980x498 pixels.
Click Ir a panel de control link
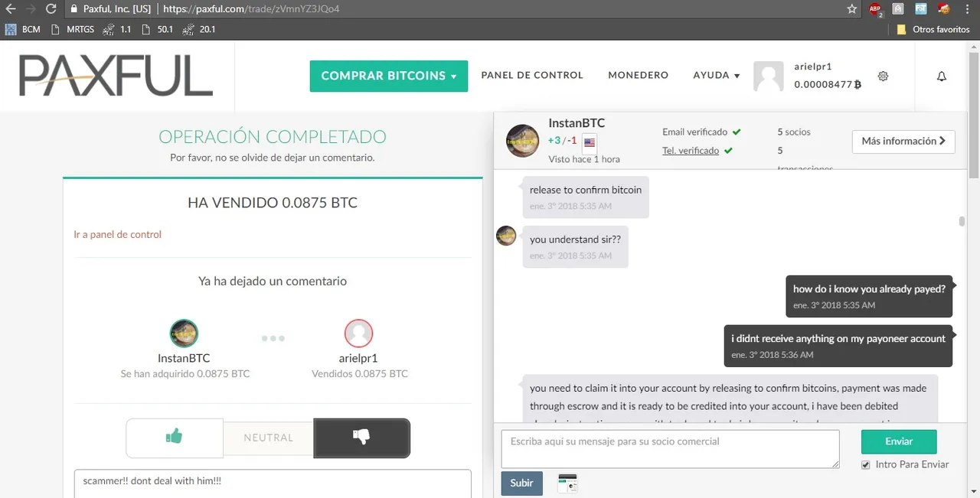tap(117, 235)
